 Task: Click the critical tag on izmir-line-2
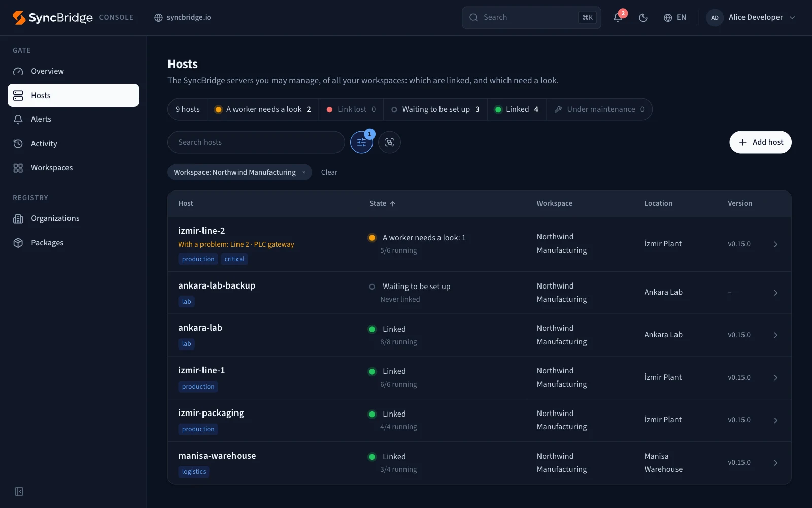[234, 259]
